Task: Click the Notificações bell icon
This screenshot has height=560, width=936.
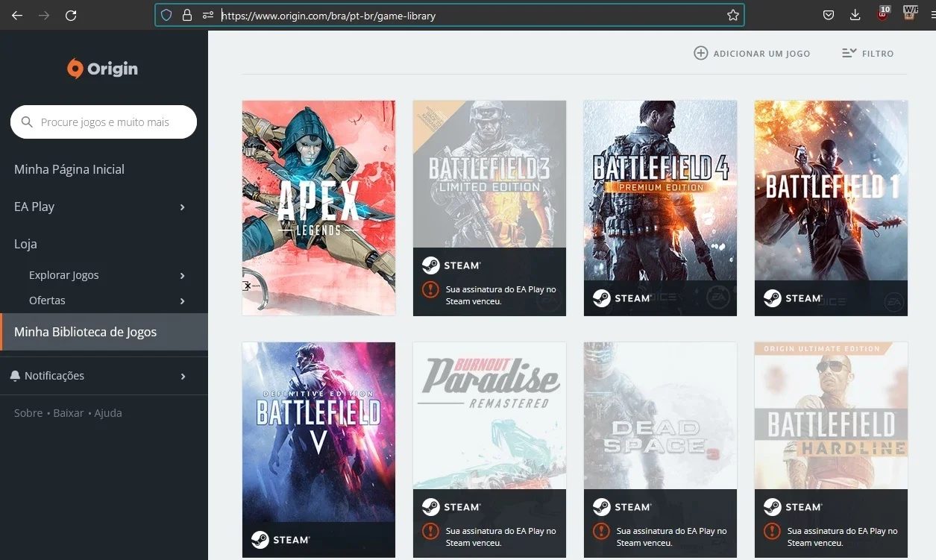Action: click(15, 376)
